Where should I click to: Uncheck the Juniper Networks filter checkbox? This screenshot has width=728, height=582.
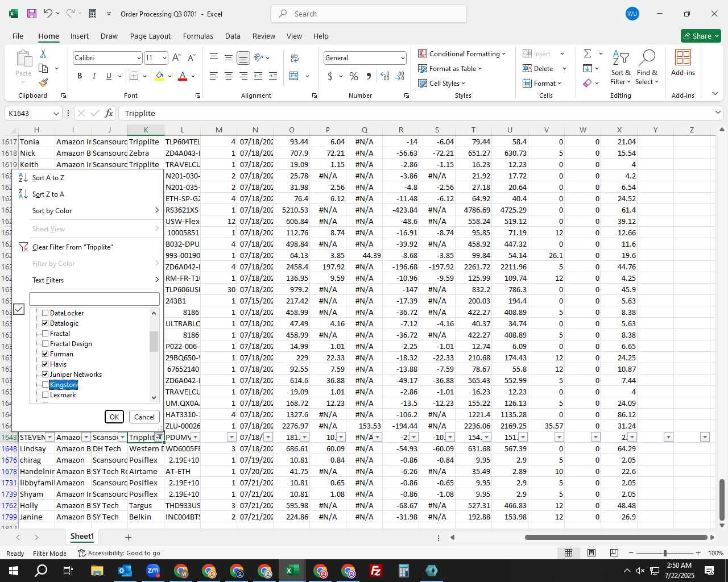click(x=45, y=375)
